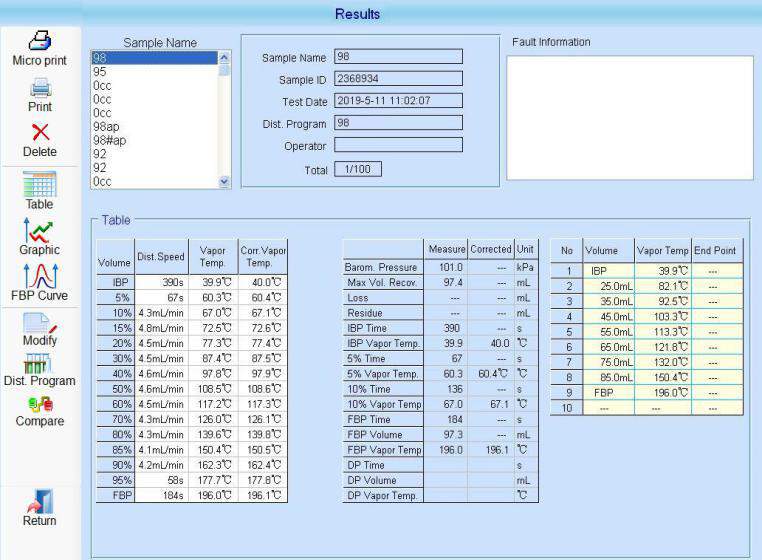
Task: Click the Compare icon
Action: [x=39, y=408]
